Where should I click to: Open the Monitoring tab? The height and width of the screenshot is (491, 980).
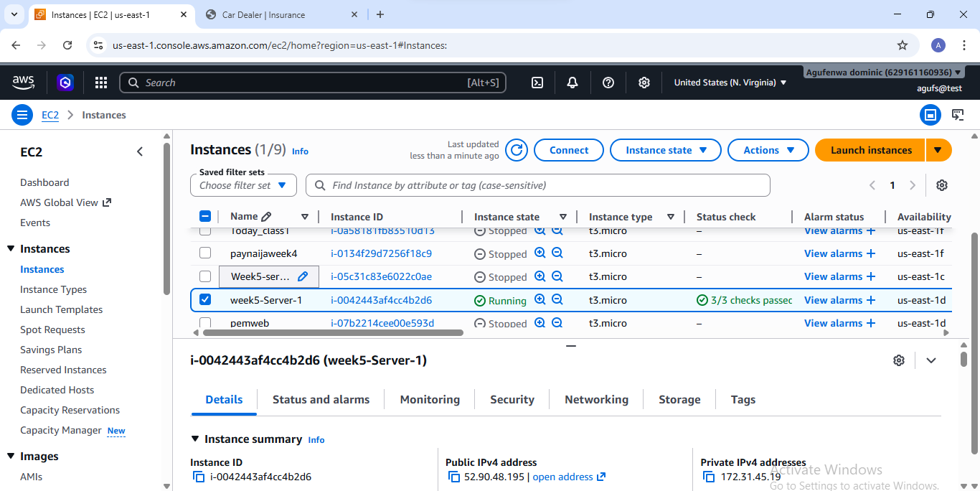430,399
